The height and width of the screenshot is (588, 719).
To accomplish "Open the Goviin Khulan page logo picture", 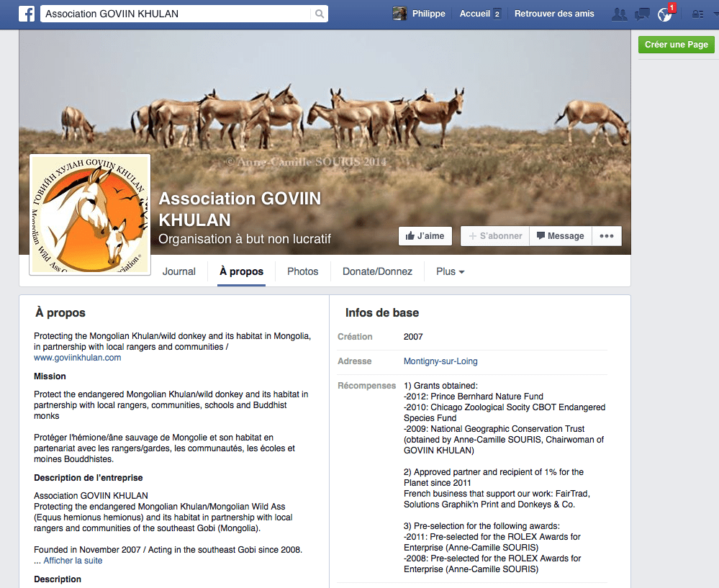I will [90, 214].
